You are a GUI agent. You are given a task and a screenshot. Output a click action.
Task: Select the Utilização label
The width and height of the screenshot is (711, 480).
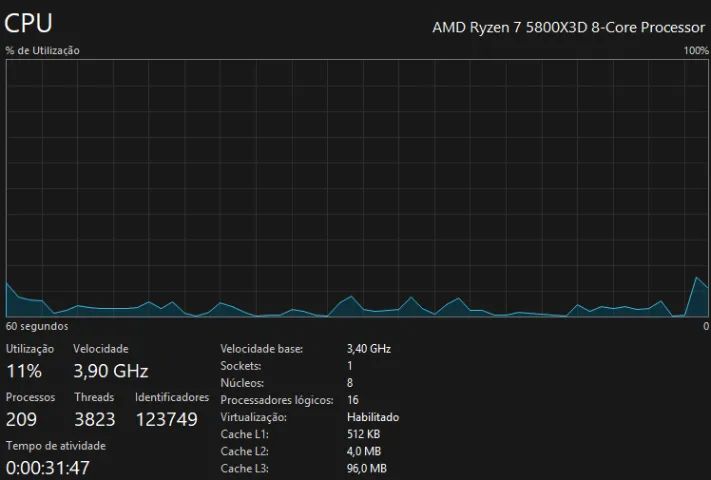pyautogui.click(x=30, y=349)
